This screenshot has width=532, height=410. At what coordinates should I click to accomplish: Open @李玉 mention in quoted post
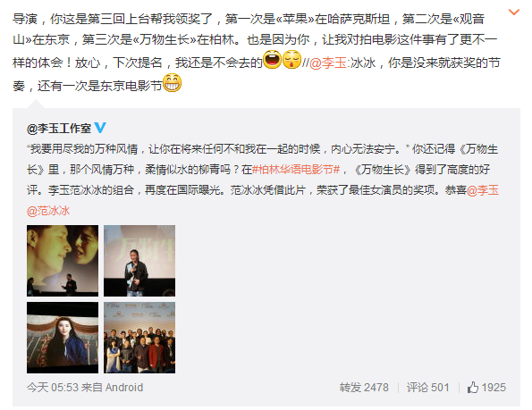tap(483, 190)
